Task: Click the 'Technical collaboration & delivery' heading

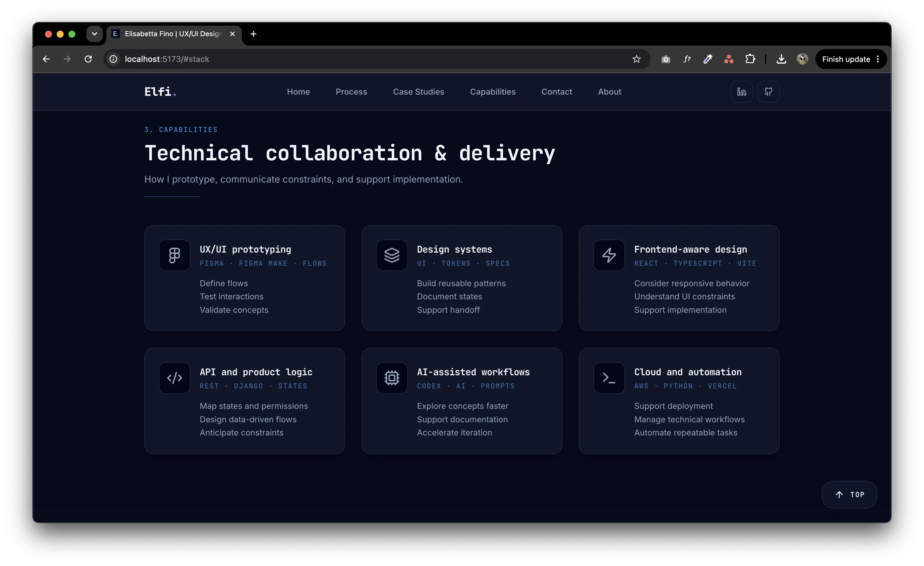Action: coord(350,153)
